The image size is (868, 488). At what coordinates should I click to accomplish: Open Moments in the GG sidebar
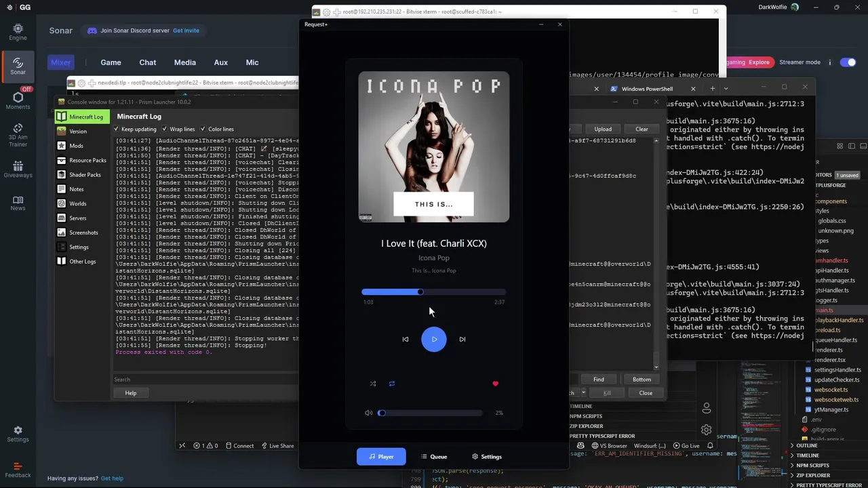[x=18, y=100]
